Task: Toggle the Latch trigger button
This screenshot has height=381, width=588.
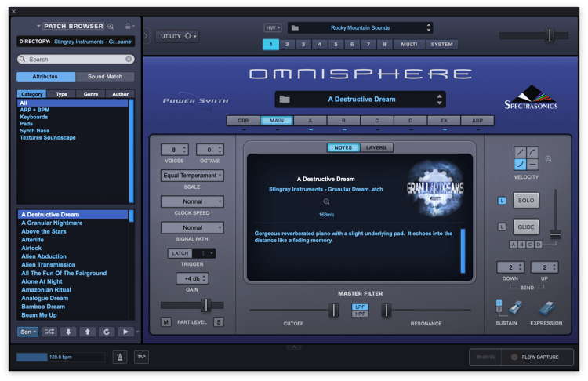Action: point(180,253)
